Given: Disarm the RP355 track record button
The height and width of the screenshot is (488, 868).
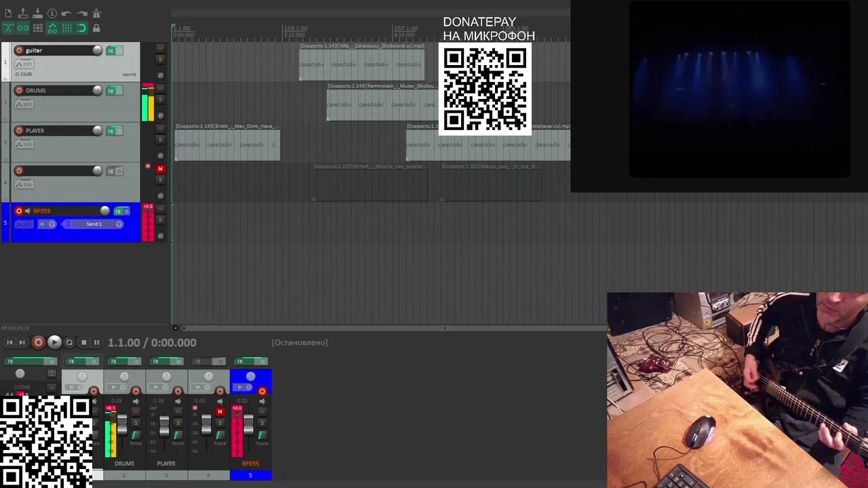Looking at the screenshot, I should 19,211.
